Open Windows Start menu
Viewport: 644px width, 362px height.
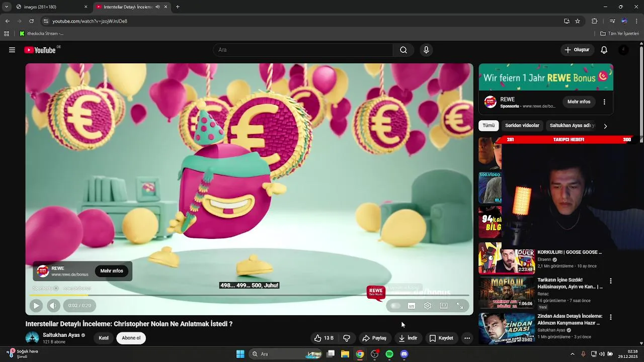(x=240, y=354)
